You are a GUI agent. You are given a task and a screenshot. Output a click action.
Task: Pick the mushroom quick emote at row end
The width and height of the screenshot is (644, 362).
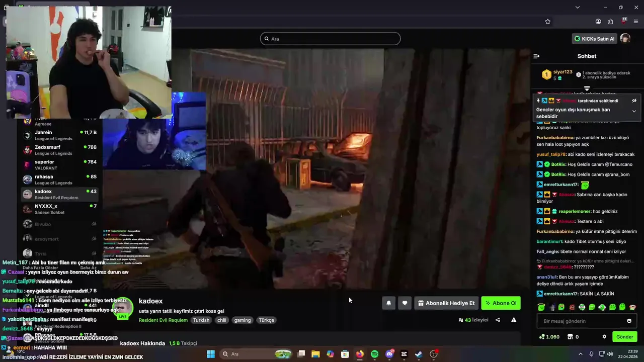pos(632,307)
